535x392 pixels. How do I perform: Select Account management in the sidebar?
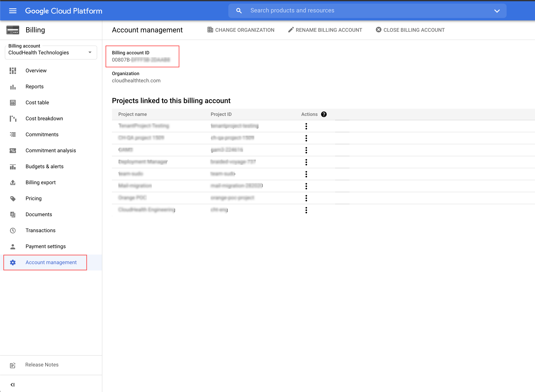pyautogui.click(x=51, y=262)
